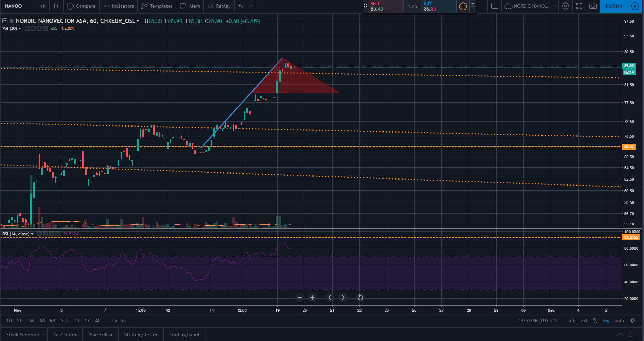Toggle auto scale mode

[x=619, y=321]
